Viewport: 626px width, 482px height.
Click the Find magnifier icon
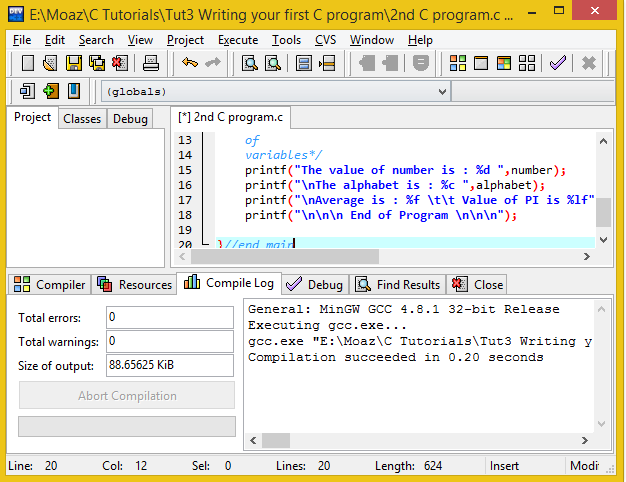(250, 63)
